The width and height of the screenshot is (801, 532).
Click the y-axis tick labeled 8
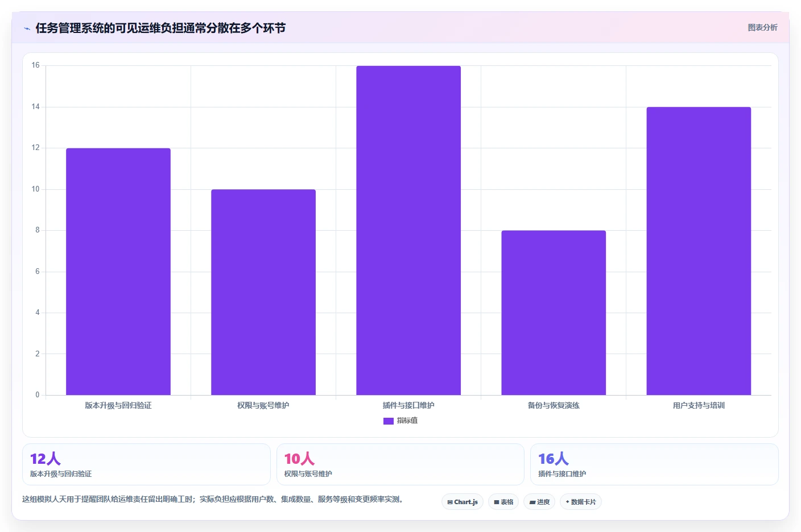[38, 230]
